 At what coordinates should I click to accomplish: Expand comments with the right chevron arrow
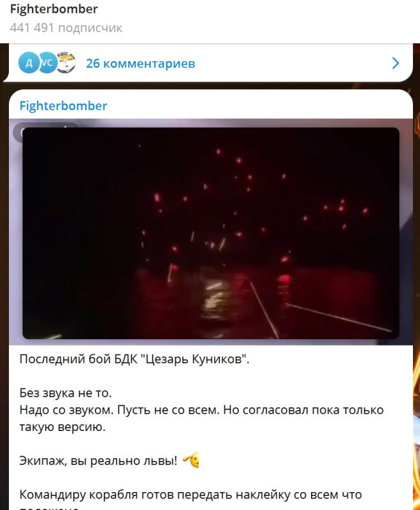coord(395,63)
